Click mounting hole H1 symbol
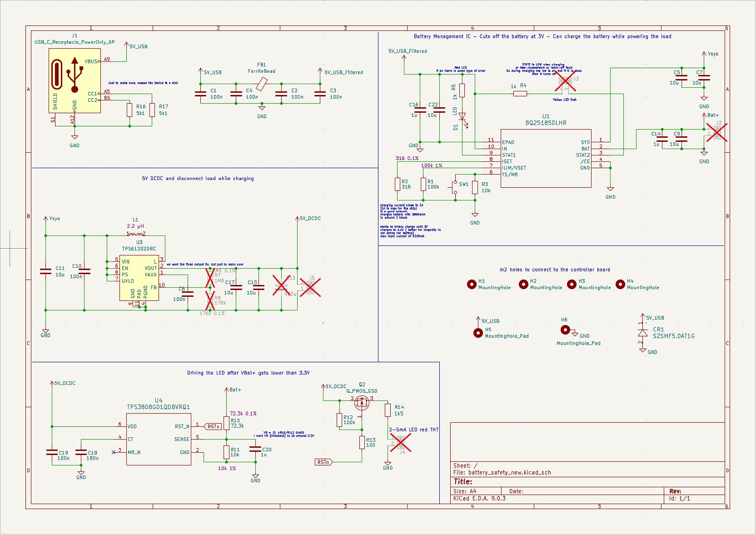 click(x=472, y=285)
